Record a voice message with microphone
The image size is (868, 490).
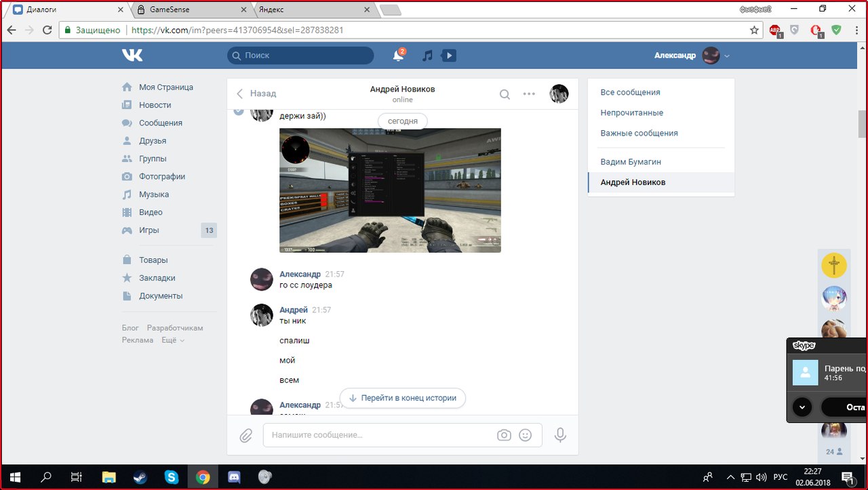click(560, 435)
